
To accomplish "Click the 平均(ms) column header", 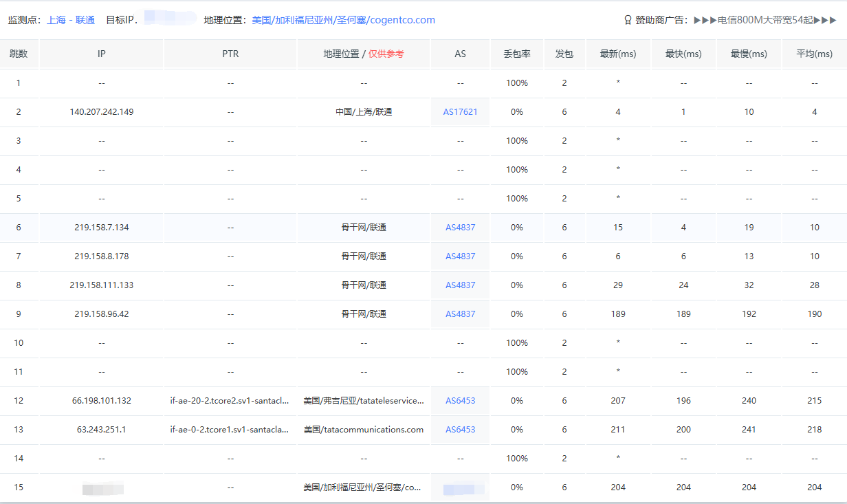I will click(x=814, y=54).
